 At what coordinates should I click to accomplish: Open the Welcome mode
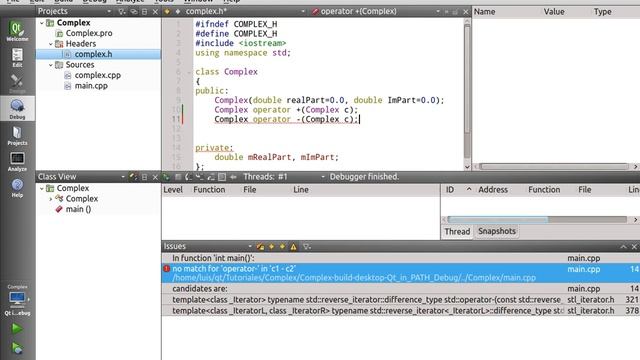tap(17, 31)
